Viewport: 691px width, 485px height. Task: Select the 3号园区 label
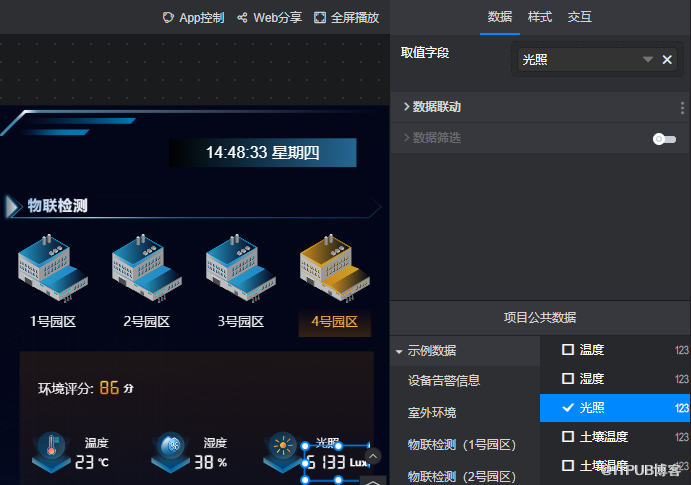point(241,322)
